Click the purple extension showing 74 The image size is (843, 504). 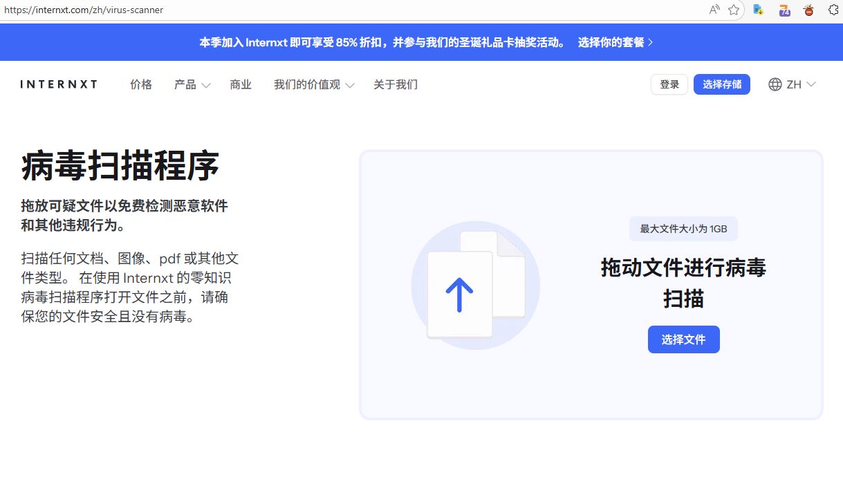784,10
